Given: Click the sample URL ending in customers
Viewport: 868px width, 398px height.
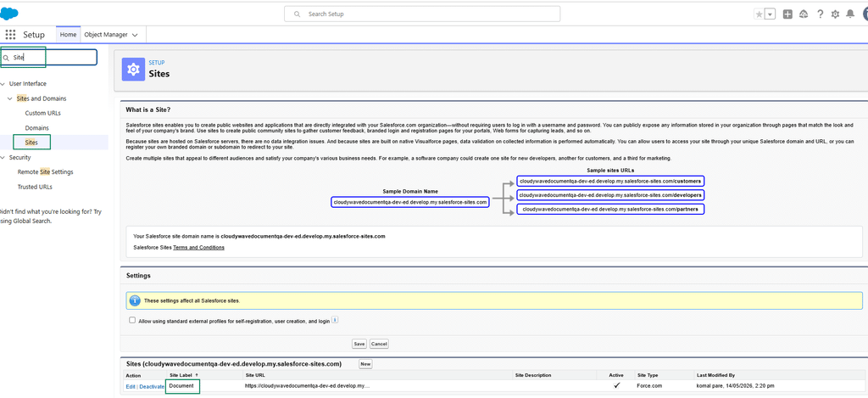Looking at the screenshot, I should (610, 182).
